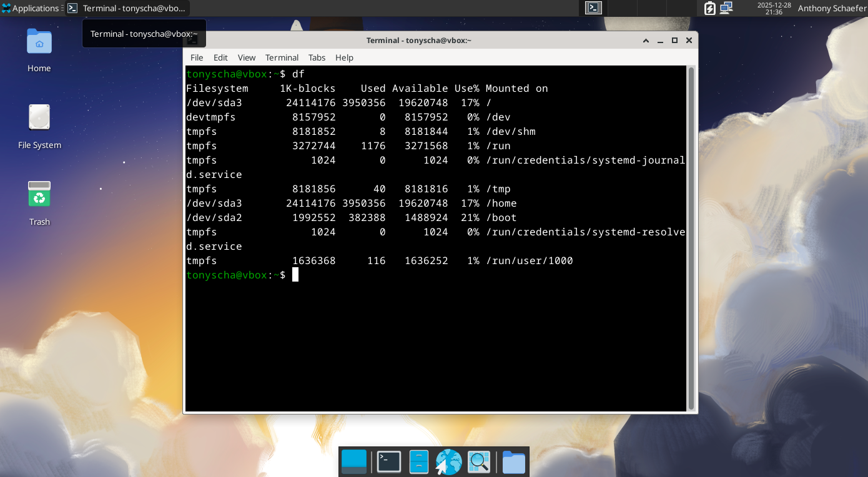
Task: Open the Terminal menu in the terminal window
Action: [282, 57]
